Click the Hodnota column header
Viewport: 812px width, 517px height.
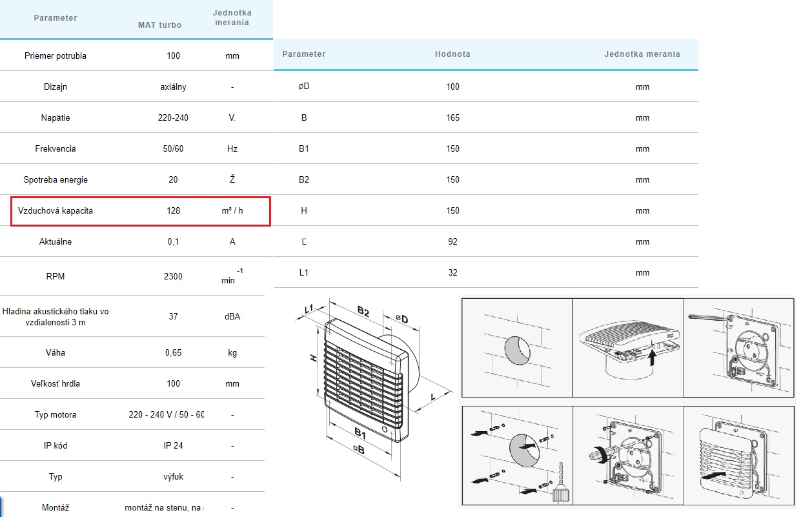coord(452,54)
